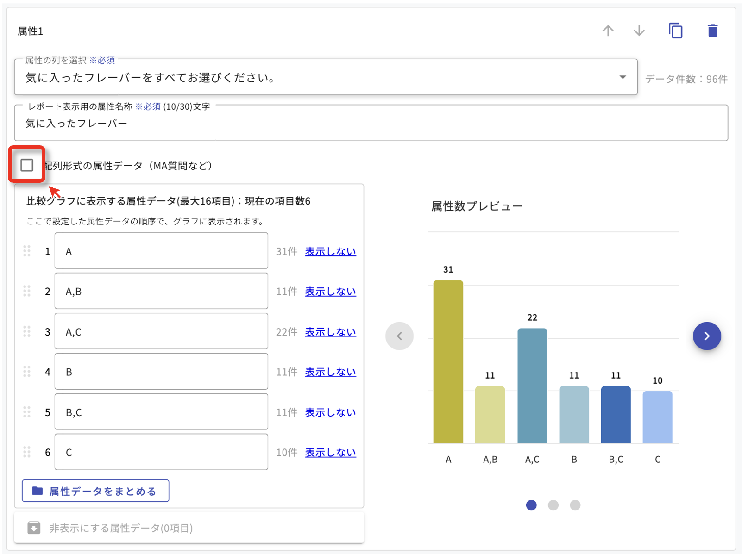Click 表示しない for the C row (10件)
The width and height of the screenshot is (742, 560).
(330, 453)
